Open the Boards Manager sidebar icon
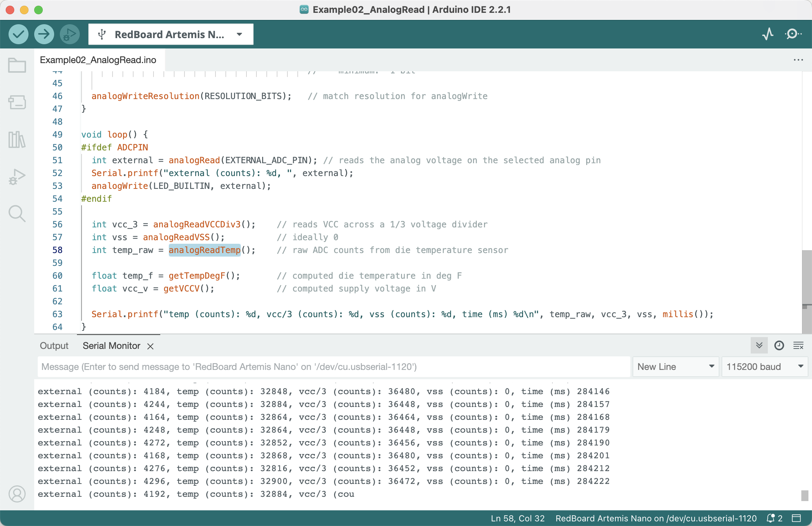This screenshot has height=526, width=812. tap(17, 102)
